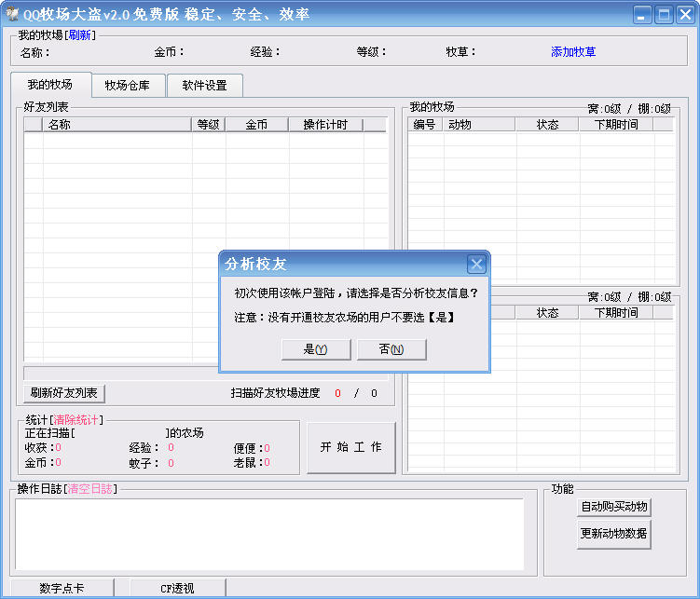Image resolution: width=700 pixels, height=599 pixels.
Task: Close the 分析校友 dialog with X
Action: (476, 264)
